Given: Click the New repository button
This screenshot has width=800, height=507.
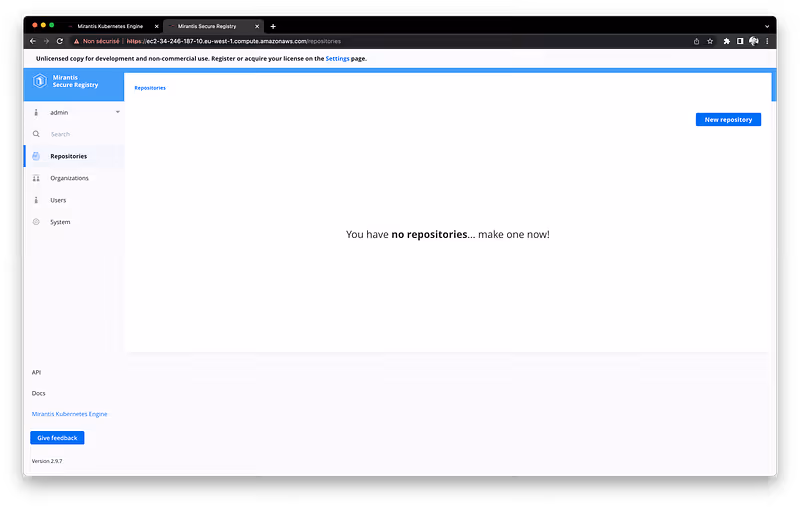Looking at the screenshot, I should (x=728, y=119).
